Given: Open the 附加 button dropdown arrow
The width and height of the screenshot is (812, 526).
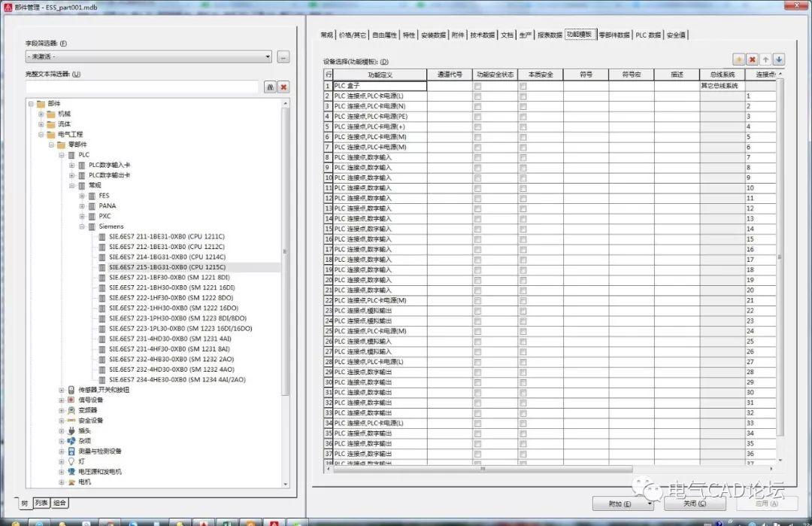Looking at the screenshot, I should [650, 503].
